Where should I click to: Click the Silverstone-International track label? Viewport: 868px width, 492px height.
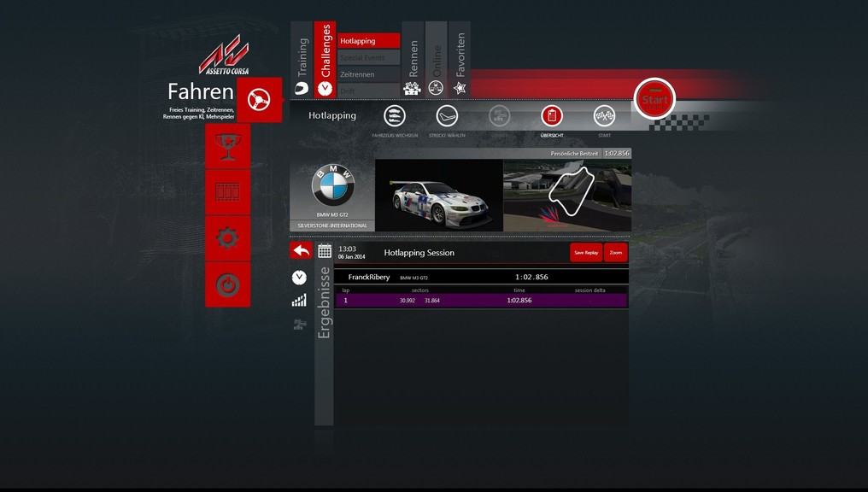[332, 225]
